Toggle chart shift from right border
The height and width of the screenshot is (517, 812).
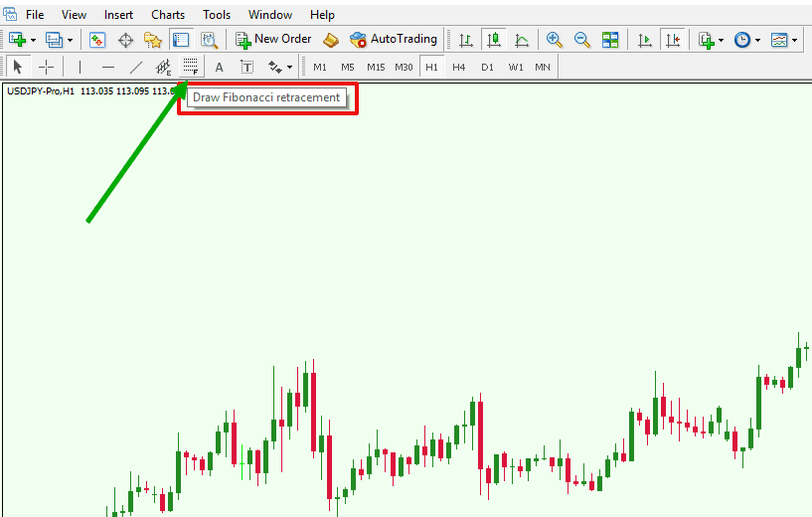click(x=673, y=40)
